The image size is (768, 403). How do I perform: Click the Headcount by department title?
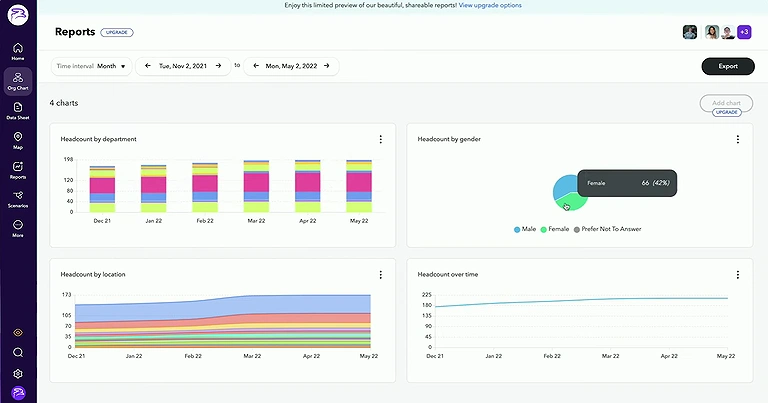point(98,139)
